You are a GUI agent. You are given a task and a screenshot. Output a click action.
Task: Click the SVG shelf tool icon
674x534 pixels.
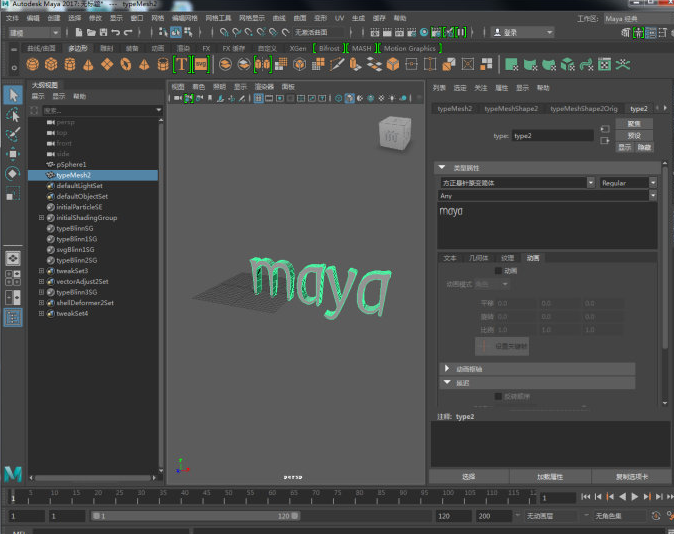pyautogui.click(x=201, y=64)
